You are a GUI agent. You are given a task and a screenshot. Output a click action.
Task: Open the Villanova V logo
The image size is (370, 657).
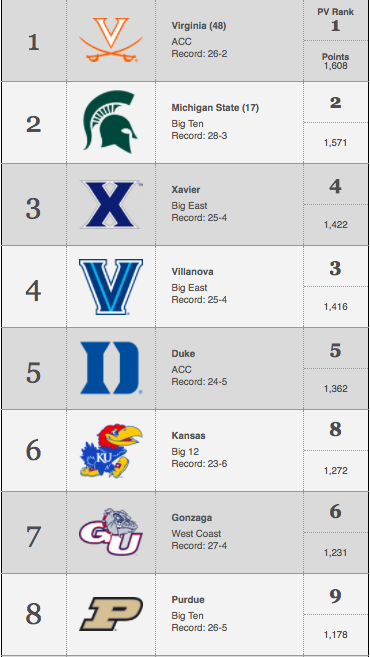tap(111, 287)
